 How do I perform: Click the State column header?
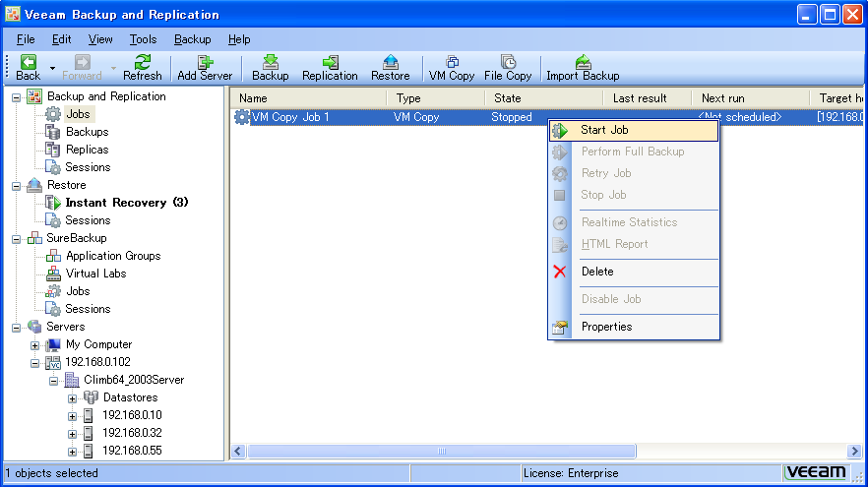544,98
